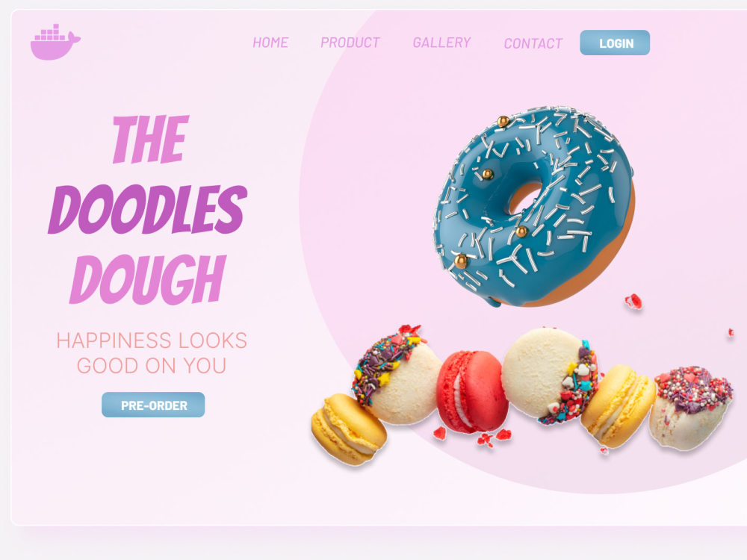Open the HOME nav link
Viewport: 747px width, 560px height.
point(270,43)
